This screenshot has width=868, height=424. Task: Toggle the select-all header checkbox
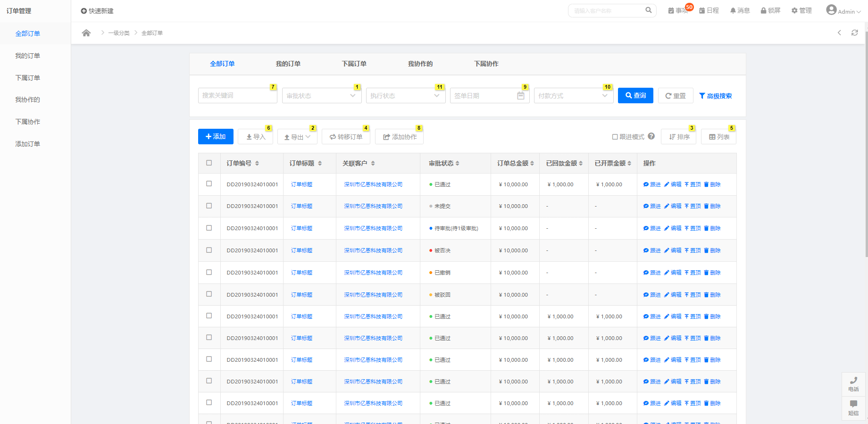(209, 163)
